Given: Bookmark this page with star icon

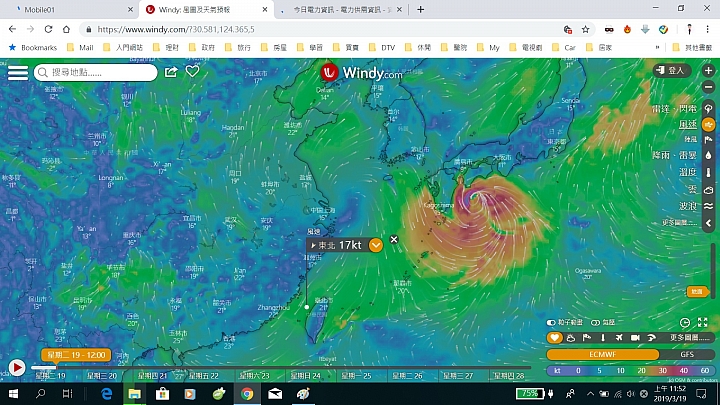Looking at the screenshot, I should coord(585,29).
